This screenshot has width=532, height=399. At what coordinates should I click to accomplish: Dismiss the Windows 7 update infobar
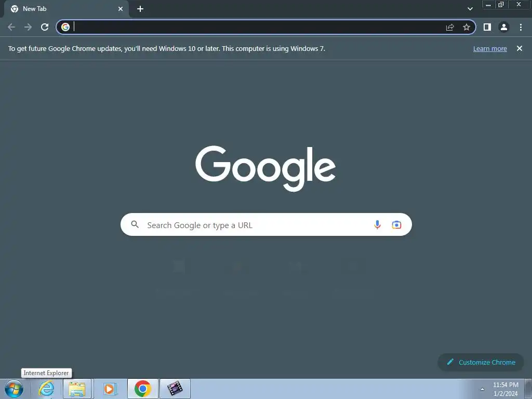tap(520, 48)
